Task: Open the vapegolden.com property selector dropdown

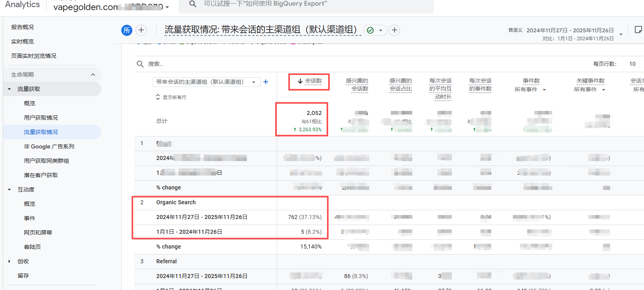Action: 167,7
